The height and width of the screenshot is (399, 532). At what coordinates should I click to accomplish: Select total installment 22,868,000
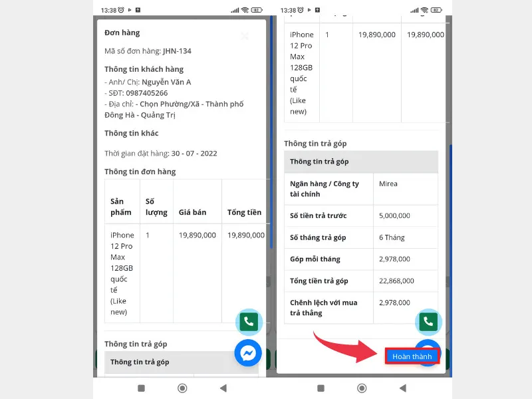[x=396, y=281]
